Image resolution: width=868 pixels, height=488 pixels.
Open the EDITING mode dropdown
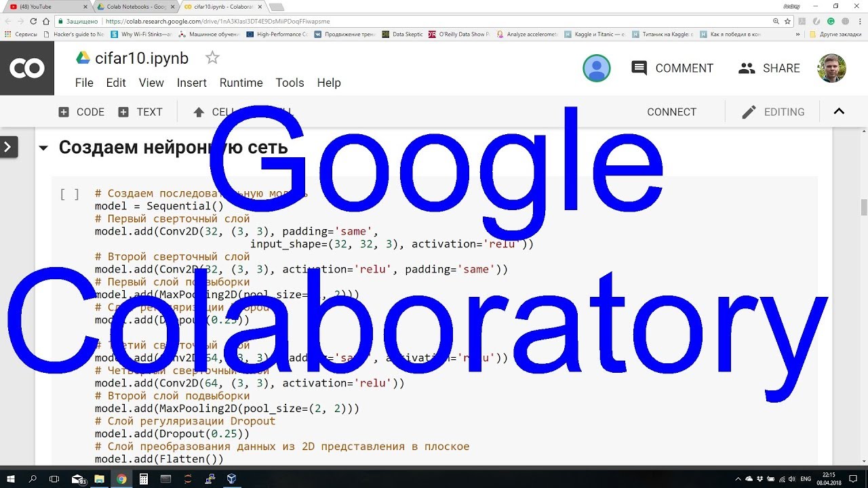click(x=773, y=112)
